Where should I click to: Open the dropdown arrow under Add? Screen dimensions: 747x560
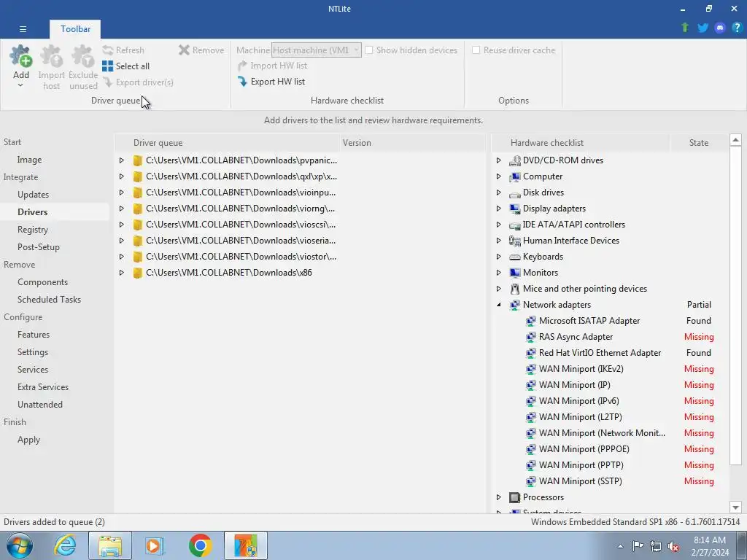pos(20,86)
